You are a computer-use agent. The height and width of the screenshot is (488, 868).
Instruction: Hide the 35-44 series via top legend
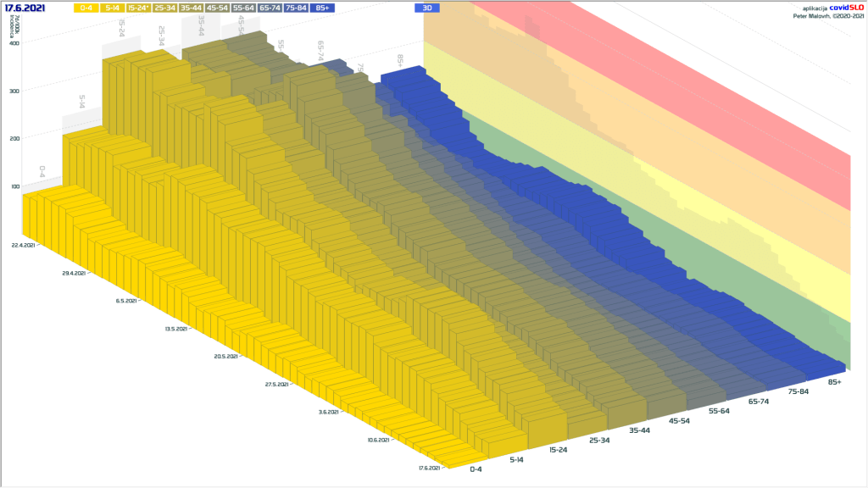(x=191, y=8)
